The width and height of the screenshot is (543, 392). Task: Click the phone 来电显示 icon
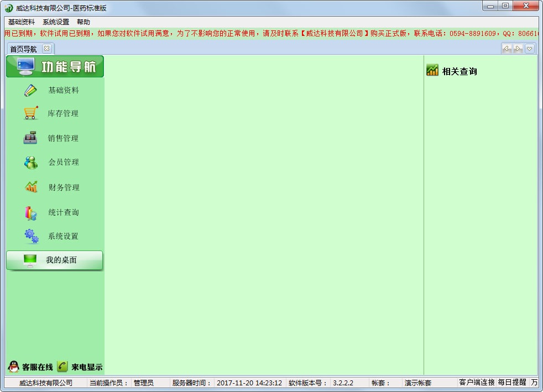tap(62, 367)
